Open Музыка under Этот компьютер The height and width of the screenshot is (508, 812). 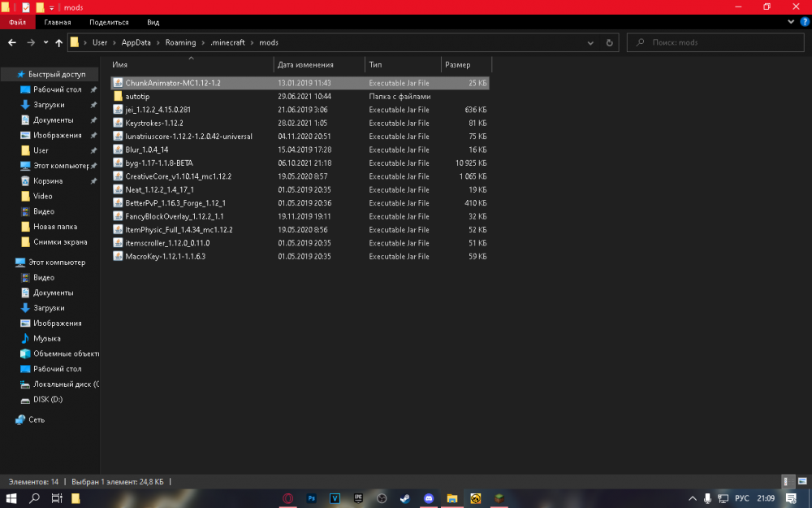click(46, 338)
